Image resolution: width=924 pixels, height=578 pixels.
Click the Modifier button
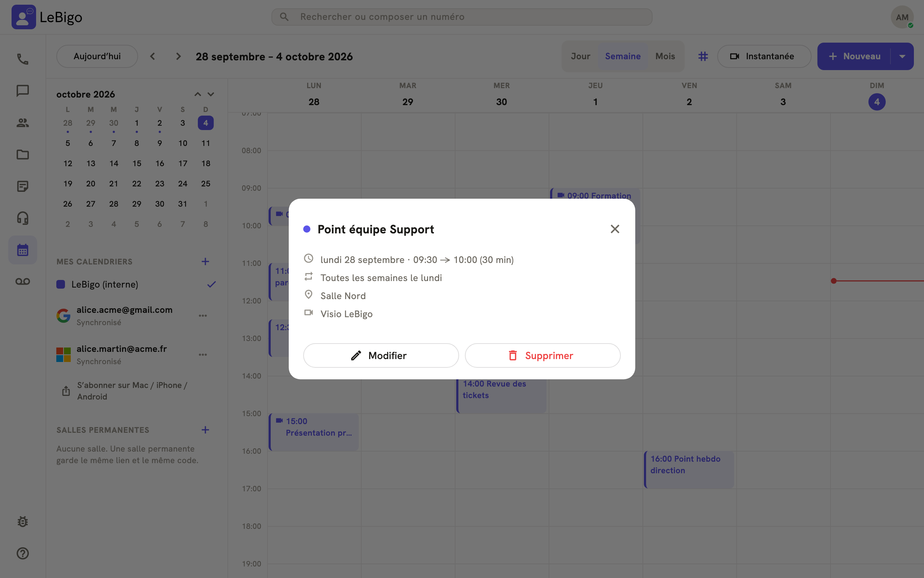pos(381,355)
